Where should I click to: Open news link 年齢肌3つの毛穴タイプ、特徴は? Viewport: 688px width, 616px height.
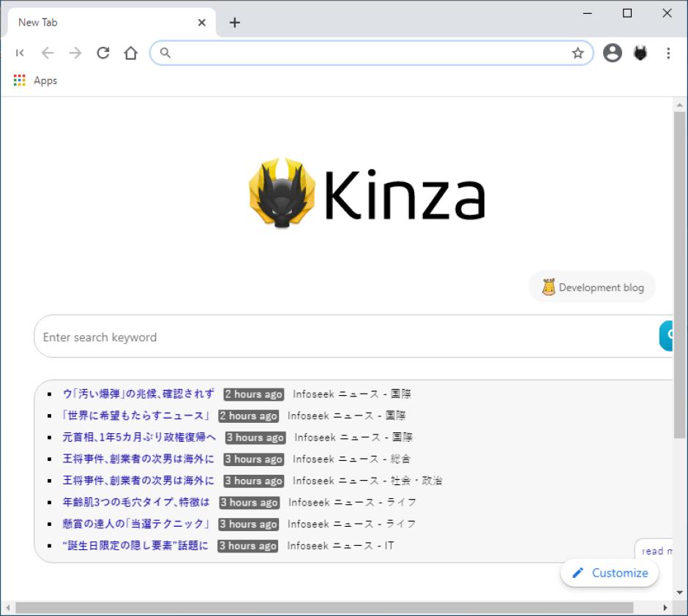[x=136, y=502]
